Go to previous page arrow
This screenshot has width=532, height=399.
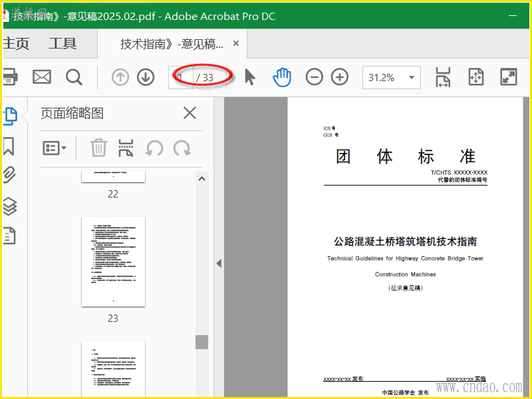(120, 77)
